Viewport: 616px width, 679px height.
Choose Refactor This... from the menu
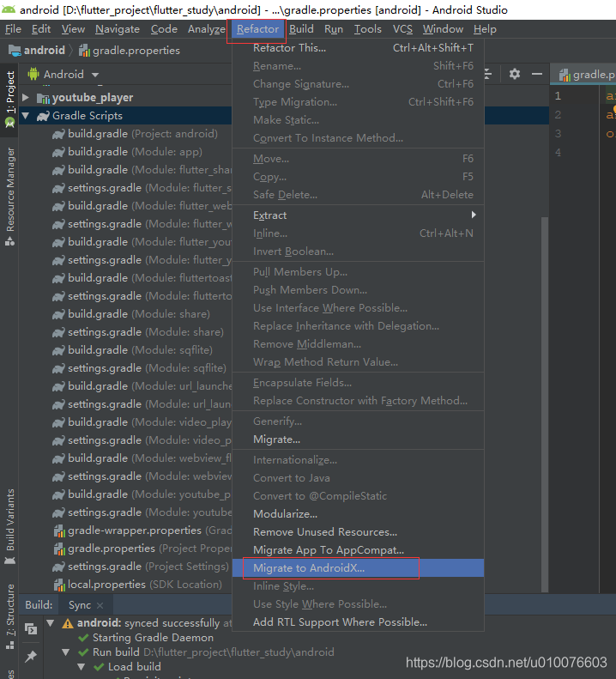point(358,47)
